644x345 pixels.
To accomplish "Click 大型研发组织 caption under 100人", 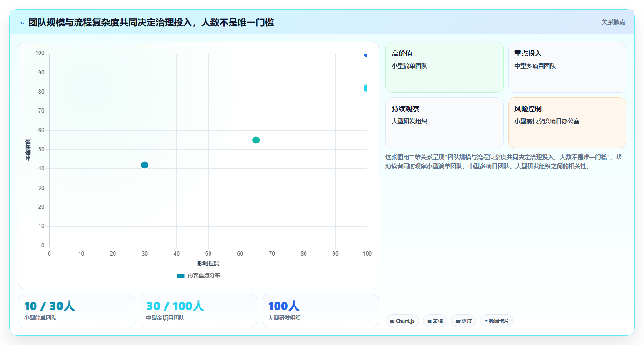I will 285,318.
